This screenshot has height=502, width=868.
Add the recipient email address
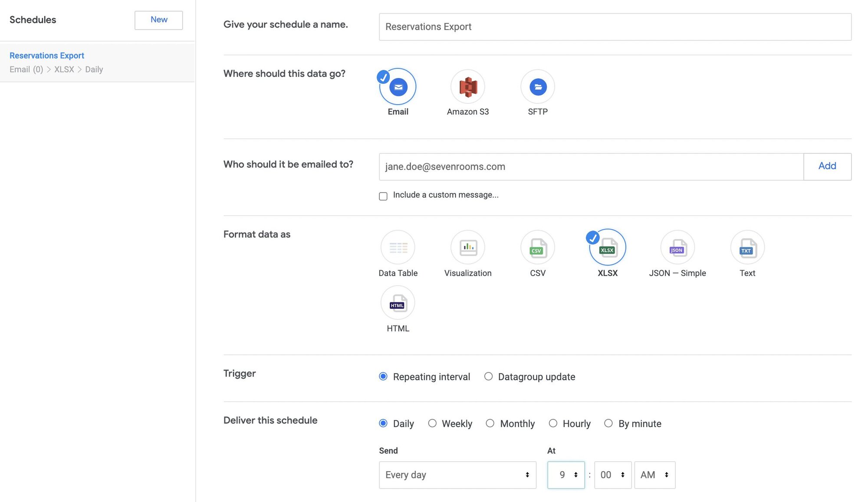(x=827, y=166)
